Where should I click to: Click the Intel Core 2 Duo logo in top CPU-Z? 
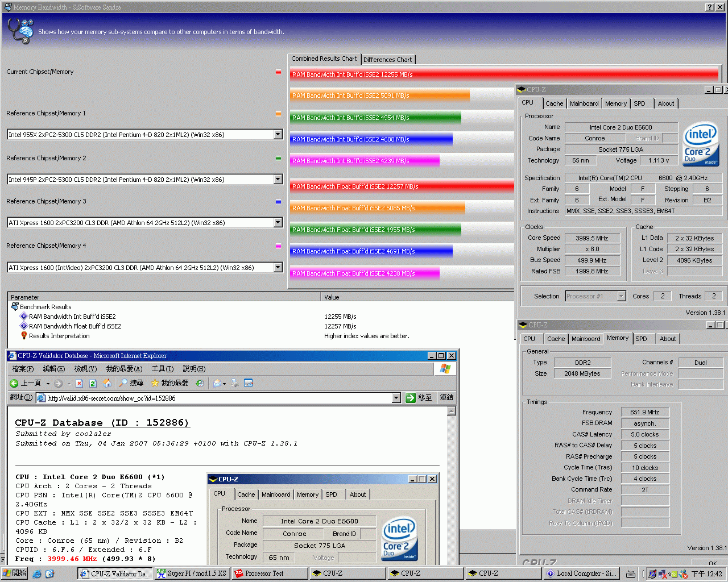tap(701, 144)
